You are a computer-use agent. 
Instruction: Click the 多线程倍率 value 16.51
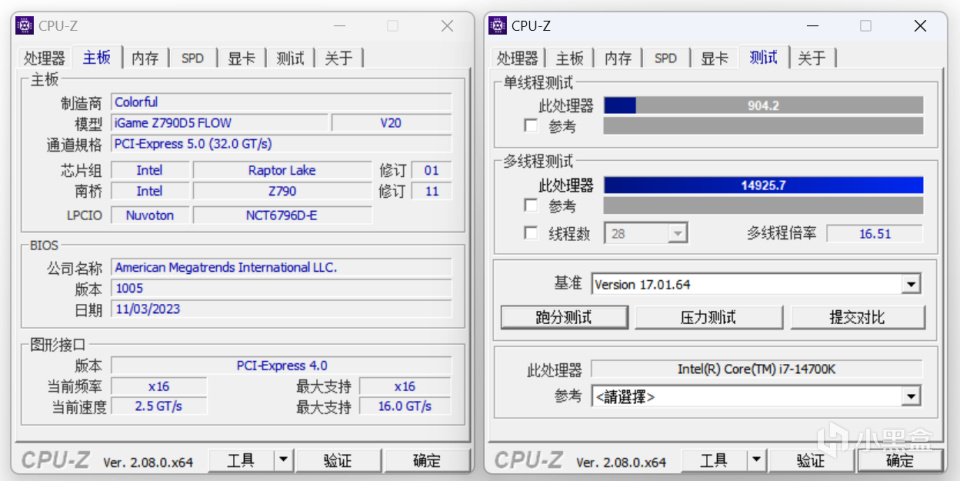click(874, 233)
